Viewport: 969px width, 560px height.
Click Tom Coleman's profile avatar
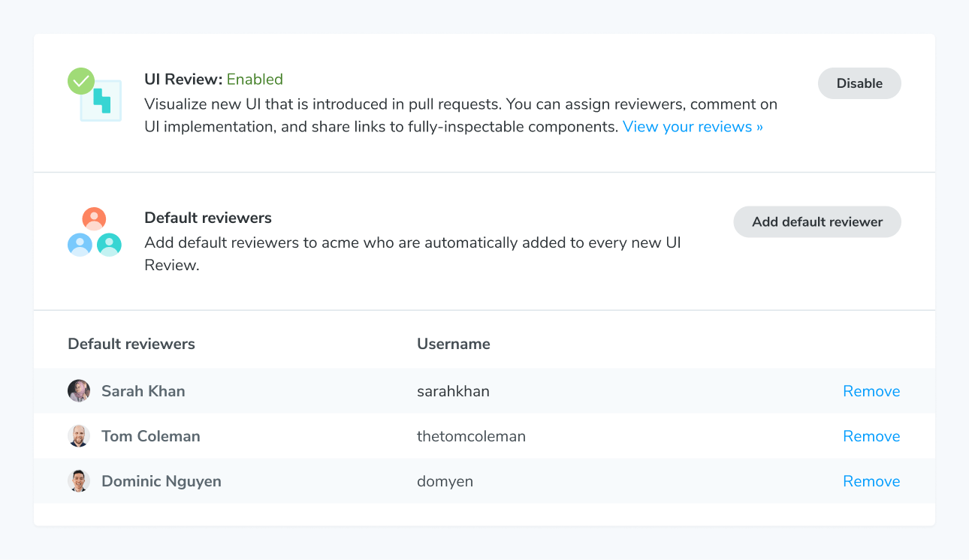click(x=79, y=435)
